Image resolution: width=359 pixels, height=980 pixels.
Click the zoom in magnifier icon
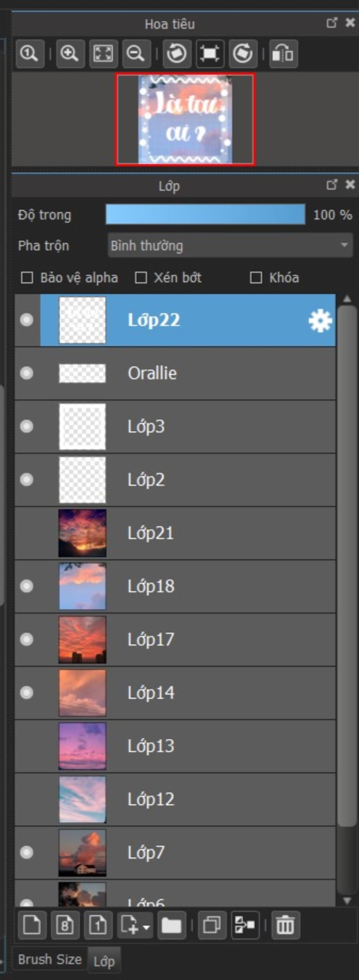click(x=70, y=53)
